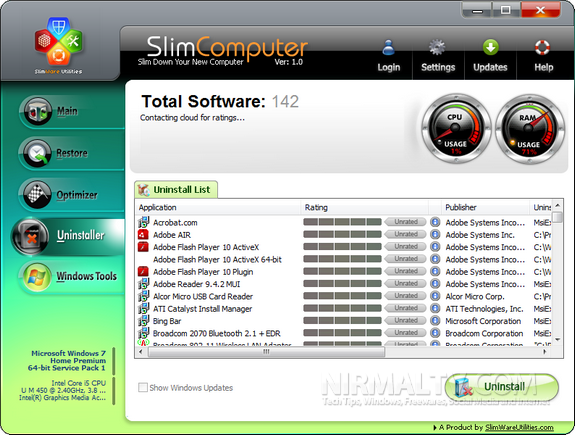The height and width of the screenshot is (435, 575).
Task: Click the Adobe Reader 9.4.2 MUI icon
Action: tap(143, 284)
